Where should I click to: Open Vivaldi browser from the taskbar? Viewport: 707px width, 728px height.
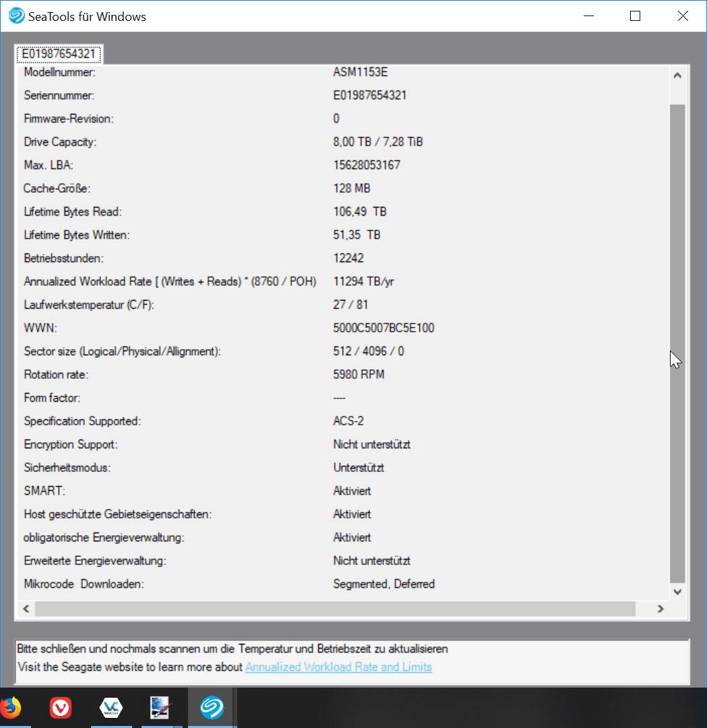point(61,708)
